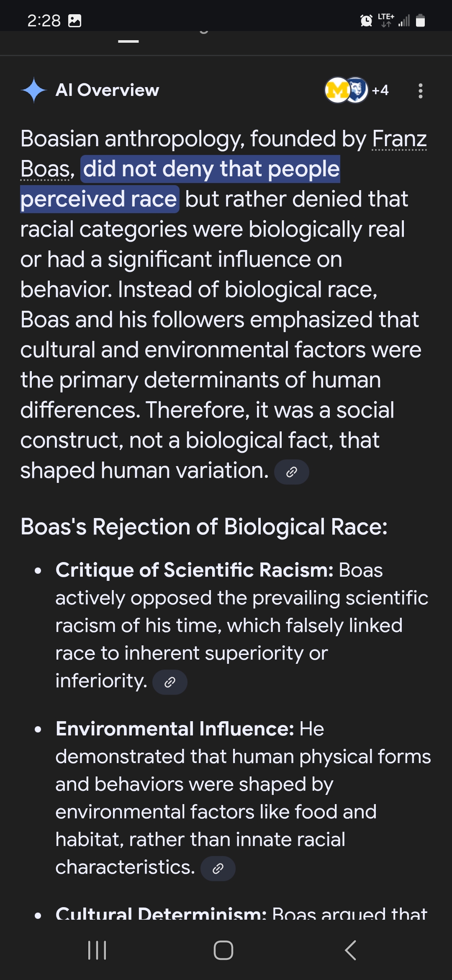Expand the +4 additional sources
452x980 pixels.
(380, 90)
